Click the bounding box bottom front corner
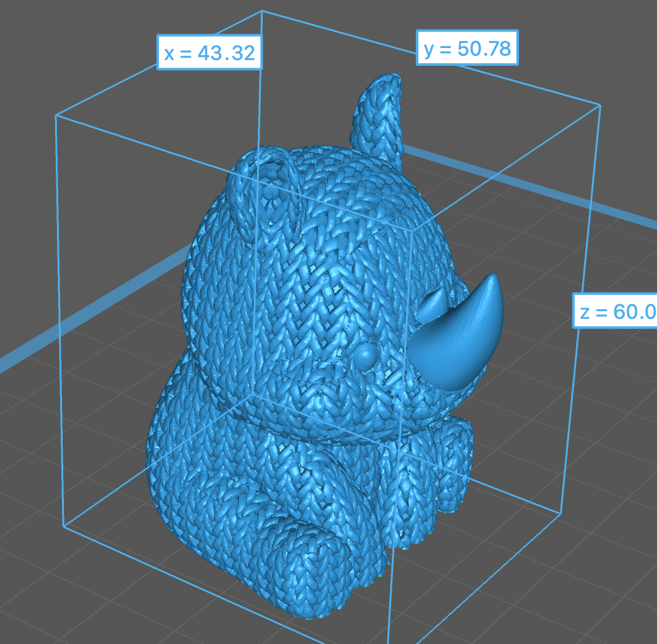657x644 pixels. (x=389, y=640)
